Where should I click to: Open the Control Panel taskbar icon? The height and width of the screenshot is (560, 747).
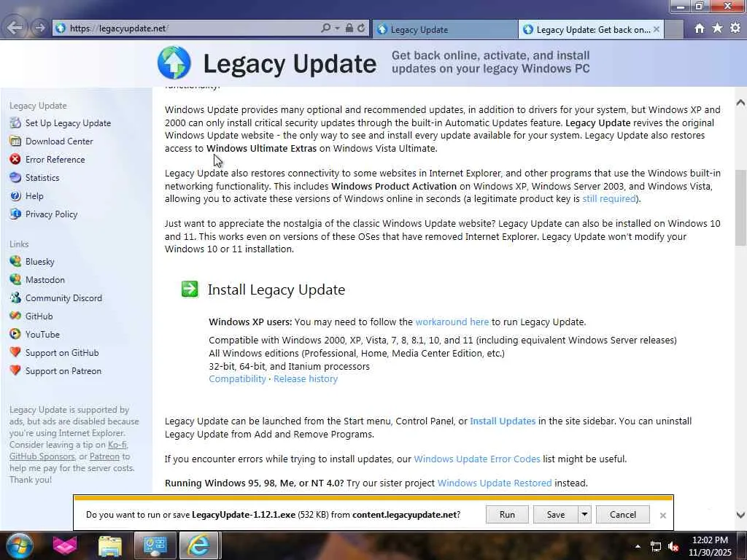[x=155, y=545]
